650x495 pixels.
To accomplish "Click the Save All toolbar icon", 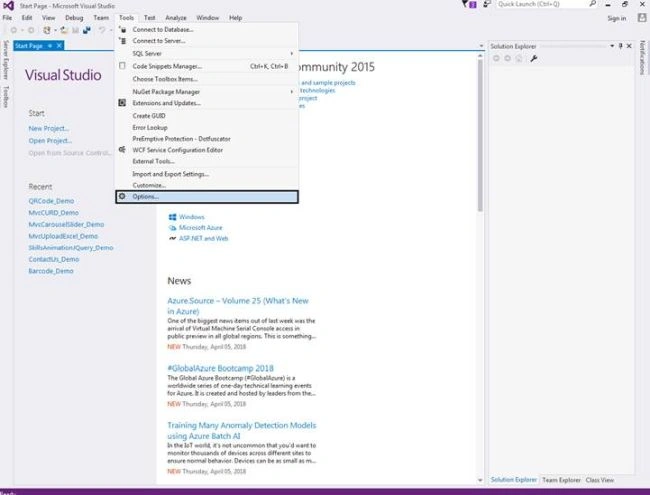I will click(87, 30).
